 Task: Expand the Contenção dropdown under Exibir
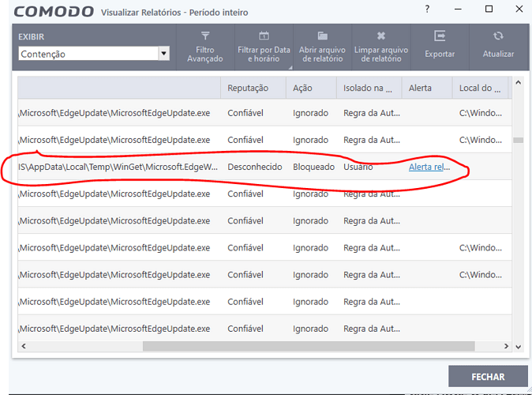tap(163, 54)
